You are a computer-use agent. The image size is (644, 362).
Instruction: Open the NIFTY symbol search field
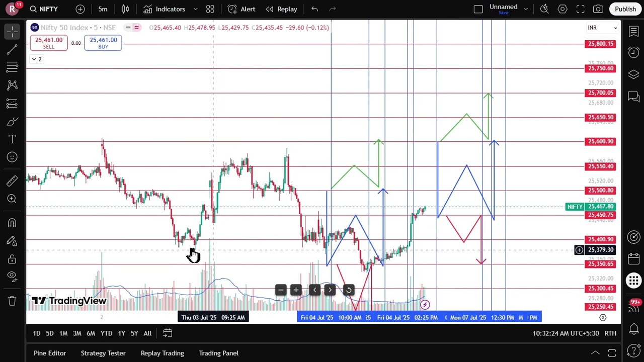point(44,9)
